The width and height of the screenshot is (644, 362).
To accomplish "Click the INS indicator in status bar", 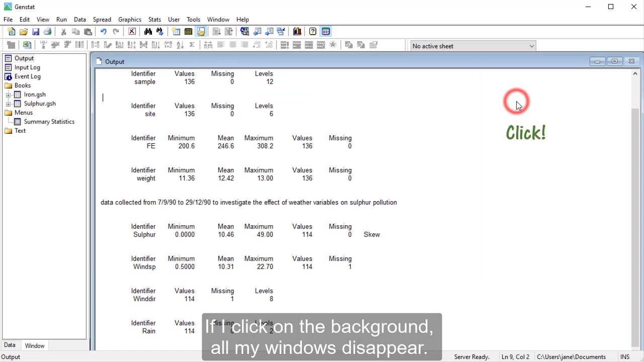I will [x=625, y=357].
